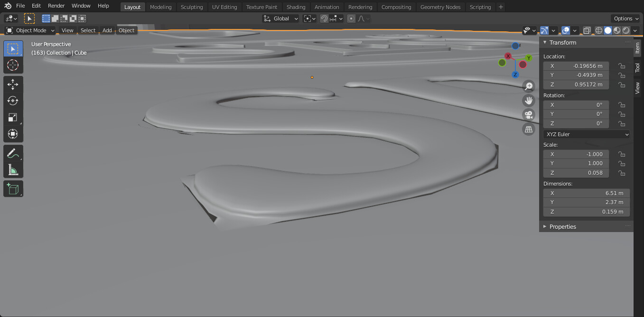Open the Render menu
Viewport: 644px width, 317px height.
[56, 6]
